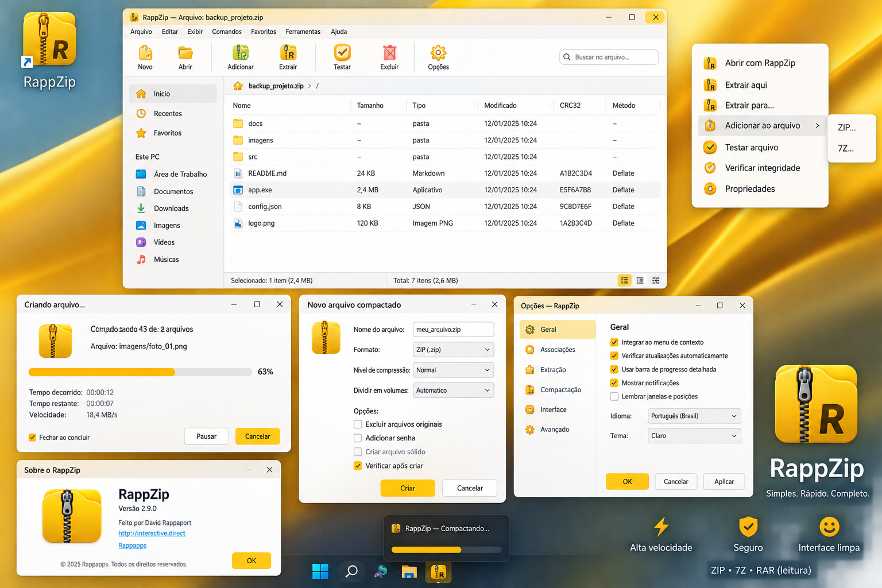Enable Excluir arquivos originais option
Screen dimensions: 882x588
tap(358, 424)
